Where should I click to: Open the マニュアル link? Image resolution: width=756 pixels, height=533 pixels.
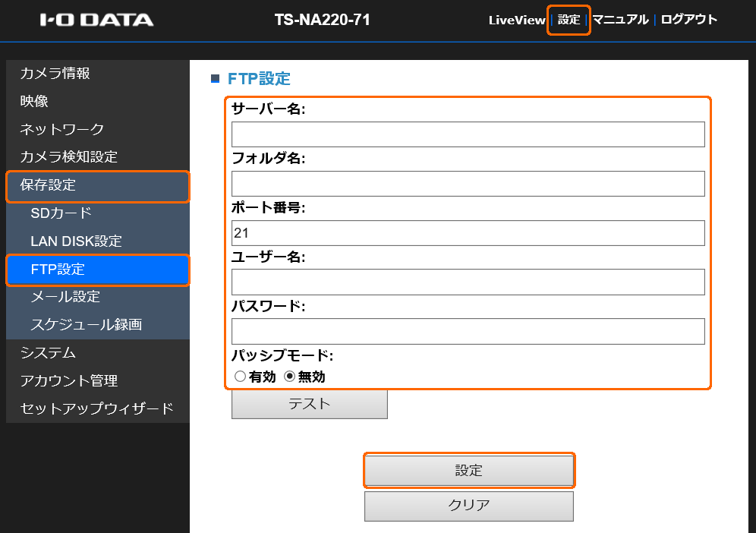(x=620, y=20)
